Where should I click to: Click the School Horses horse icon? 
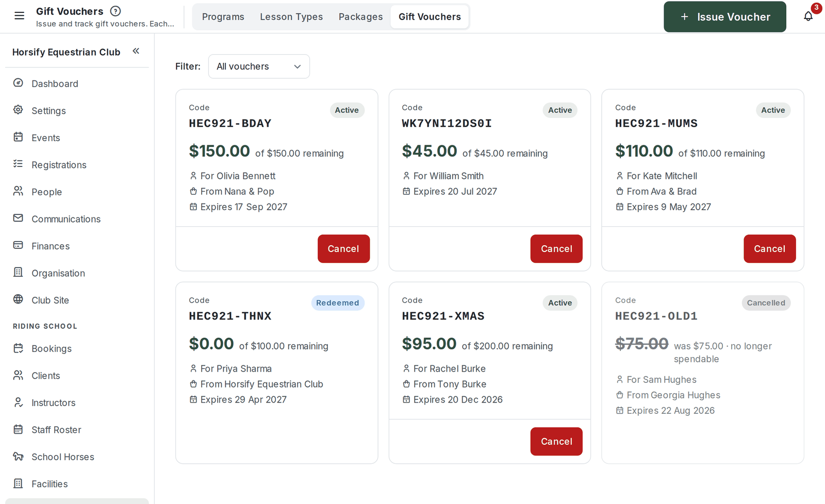pyautogui.click(x=18, y=456)
